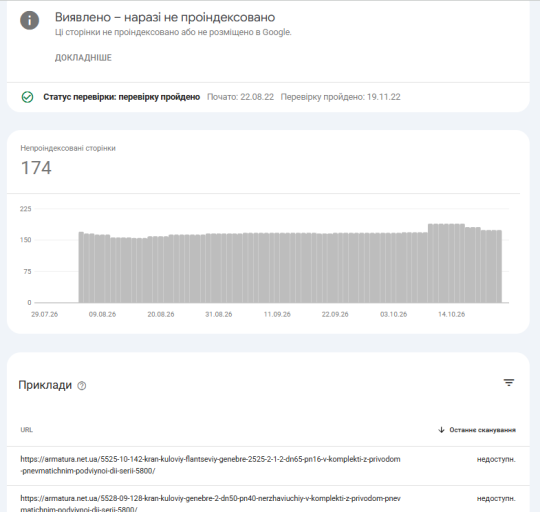Click the 31.08.26 date label on chart
The image size is (540, 512).
[x=219, y=314]
